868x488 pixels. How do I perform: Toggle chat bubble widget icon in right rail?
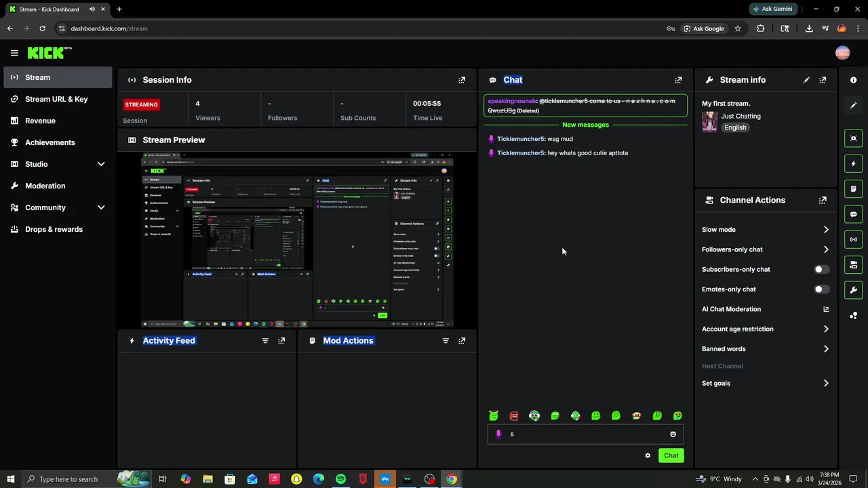pos(853,214)
